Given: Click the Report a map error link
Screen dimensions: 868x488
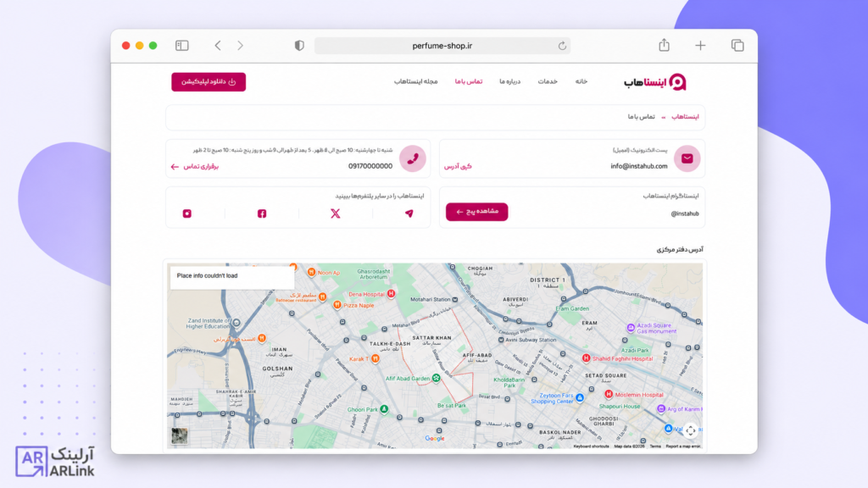Looking at the screenshot, I should pyautogui.click(x=683, y=446).
